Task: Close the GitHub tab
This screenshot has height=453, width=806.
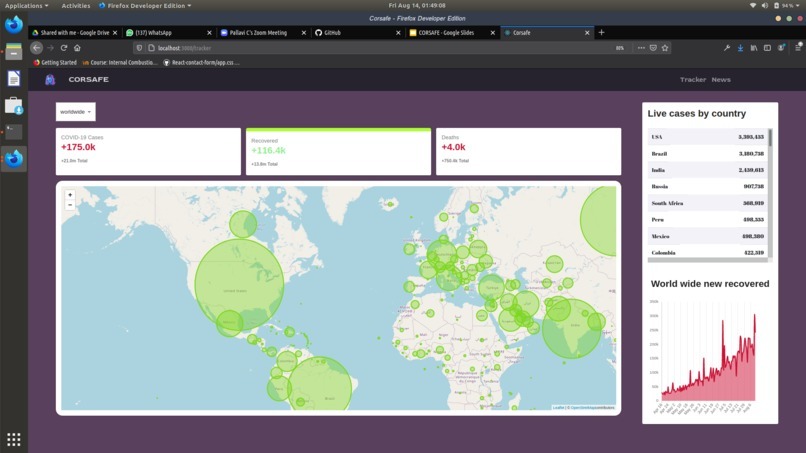Action: click(398, 32)
